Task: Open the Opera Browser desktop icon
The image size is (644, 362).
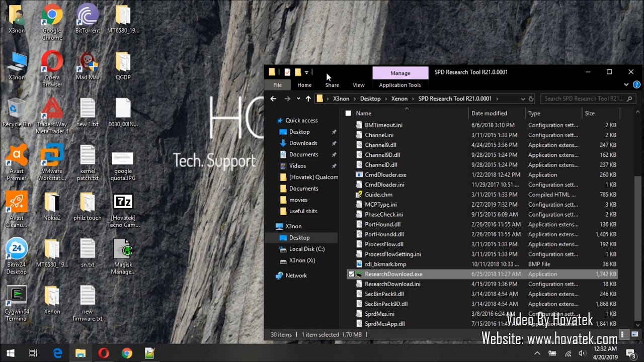Action: [52, 68]
